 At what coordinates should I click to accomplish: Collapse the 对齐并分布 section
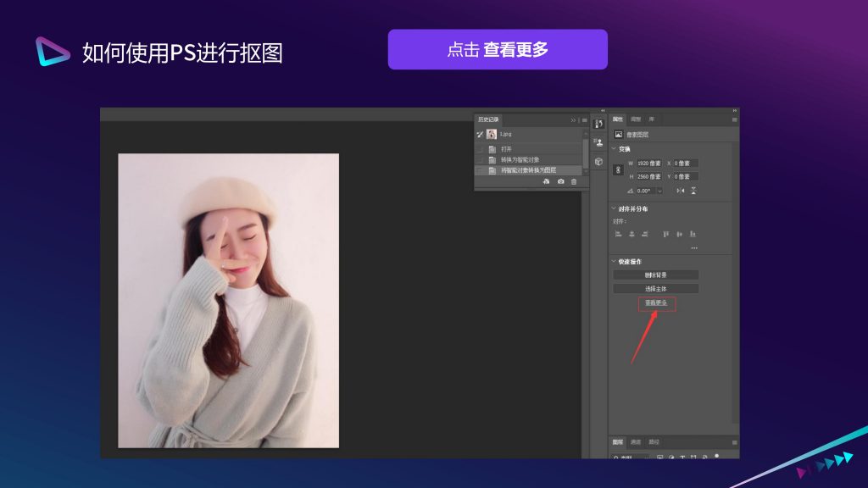point(615,208)
